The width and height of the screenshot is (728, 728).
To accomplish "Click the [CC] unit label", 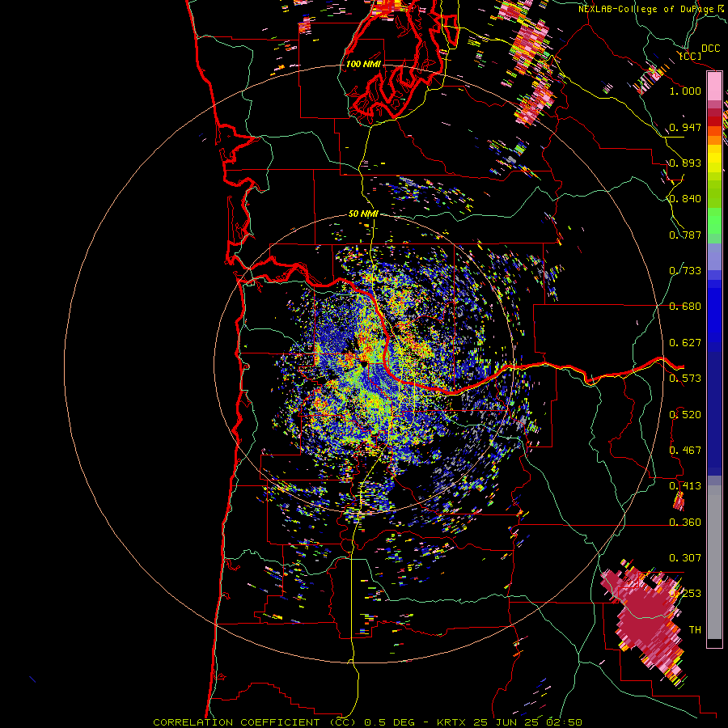I will pos(690,57).
